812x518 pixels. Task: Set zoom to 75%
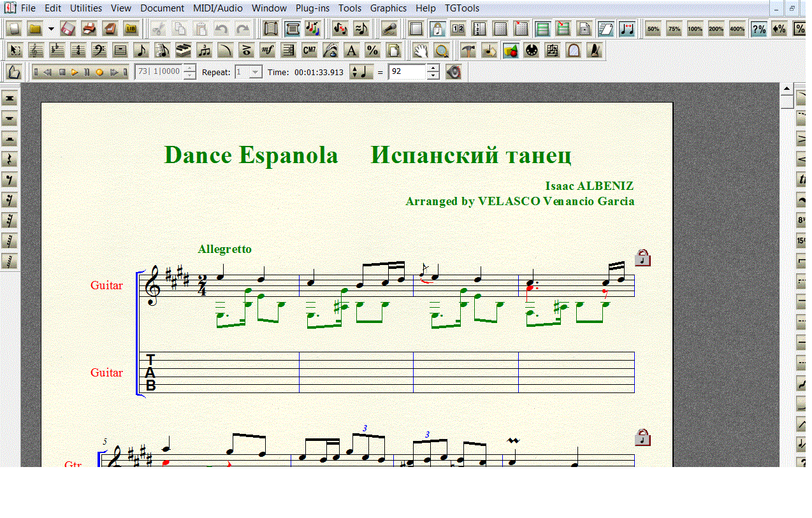coord(674,29)
